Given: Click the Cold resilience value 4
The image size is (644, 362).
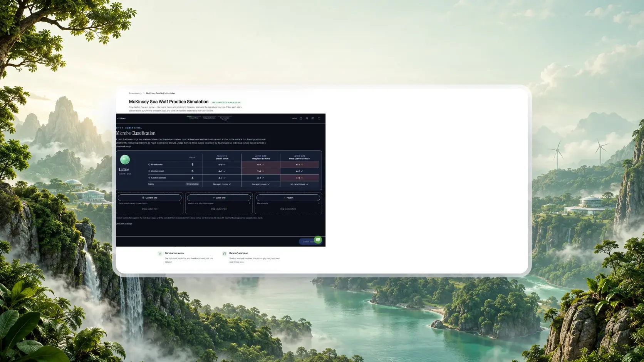Looking at the screenshot, I should point(193,178).
